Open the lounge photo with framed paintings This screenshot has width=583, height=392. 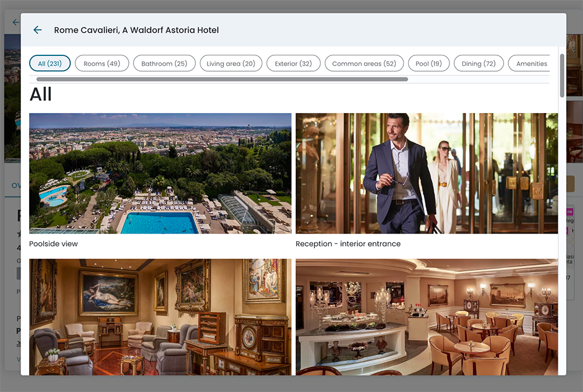click(x=160, y=317)
